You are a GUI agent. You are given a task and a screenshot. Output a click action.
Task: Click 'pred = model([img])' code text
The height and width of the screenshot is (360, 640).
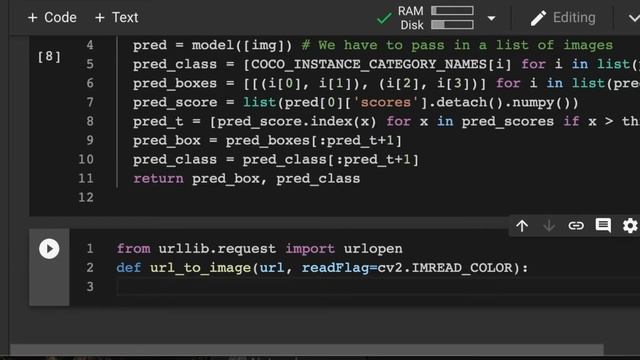tap(212, 45)
